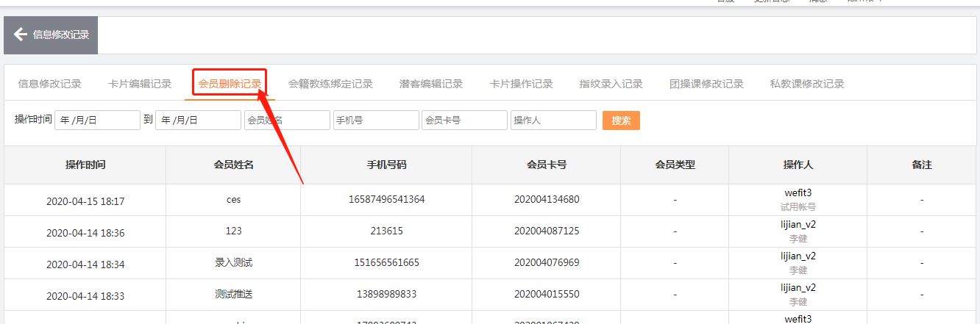This screenshot has height=324, width=980.
Task: Open the end date picker after 到
Action: click(x=198, y=120)
